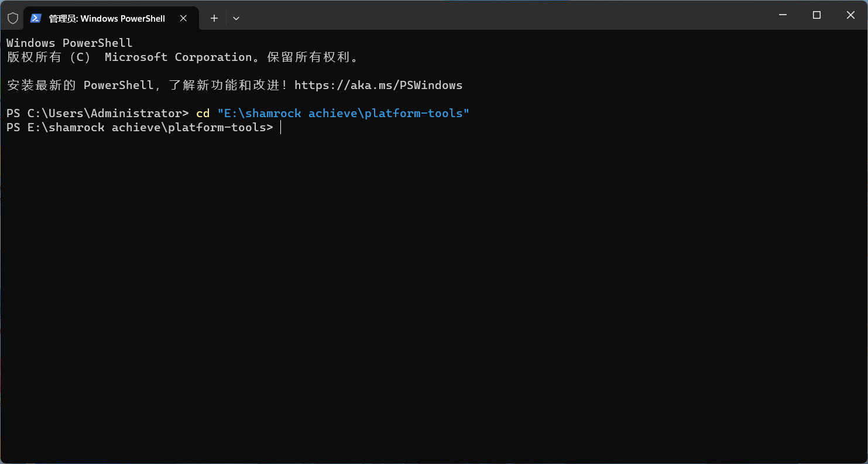The width and height of the screenshot is (868, 464).
Task: Open a new tab with plus button
Action: pyautogui.click(x=214, y=18)
